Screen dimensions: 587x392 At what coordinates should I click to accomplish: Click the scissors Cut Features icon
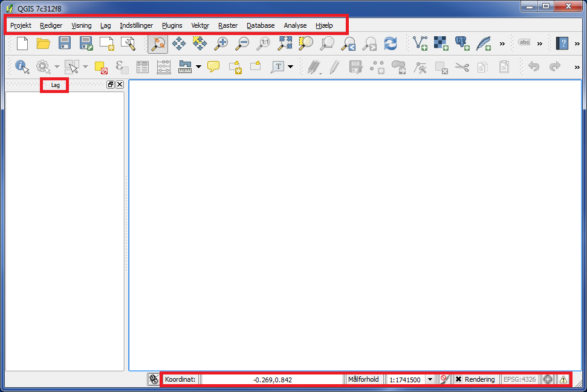pyautogui.click(x=462, y=67)
